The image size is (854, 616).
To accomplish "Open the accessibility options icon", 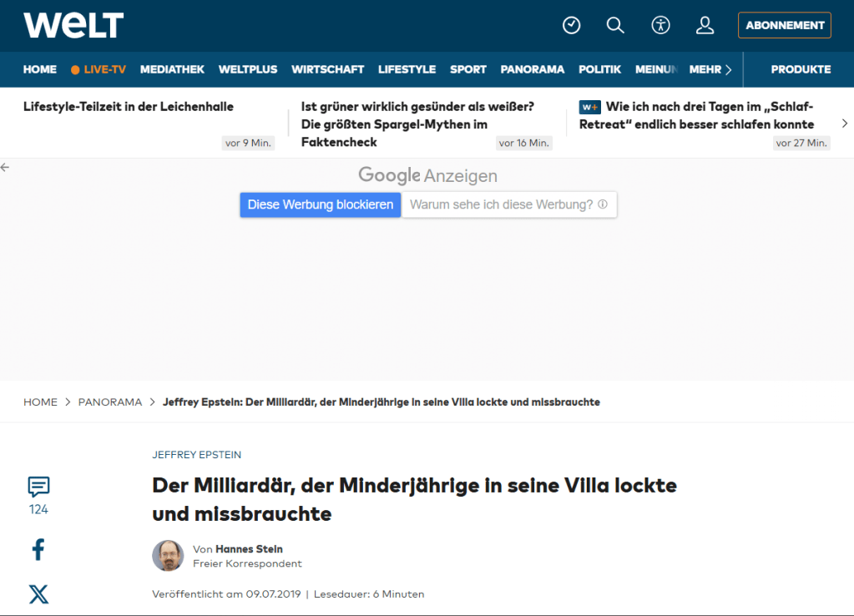I will [x=660, y=26].
